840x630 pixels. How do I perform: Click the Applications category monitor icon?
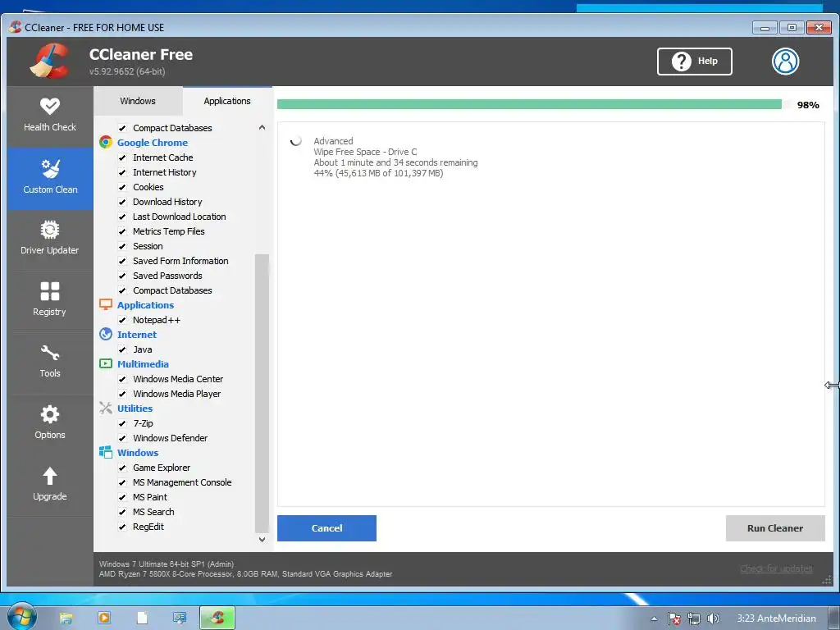tap(106, 305)
